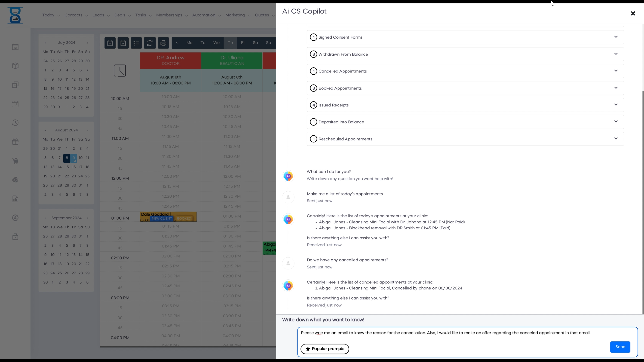The height and width of the screenshot is (362, 644).
Task: Select the price tags sidebar icon
Action: 15,180
